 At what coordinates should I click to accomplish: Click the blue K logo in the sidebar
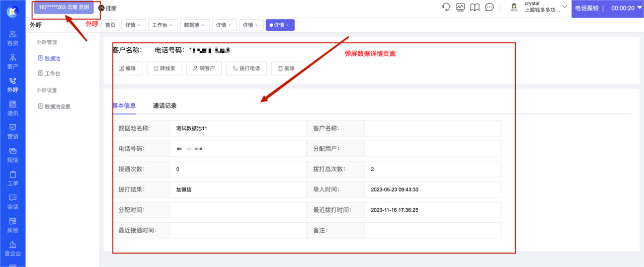click(13, 11)
